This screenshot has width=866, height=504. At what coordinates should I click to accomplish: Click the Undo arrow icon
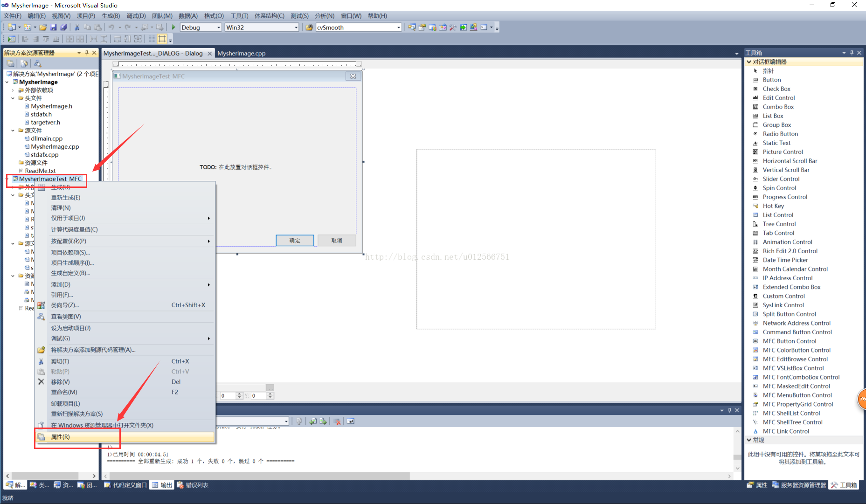point(111,28)
